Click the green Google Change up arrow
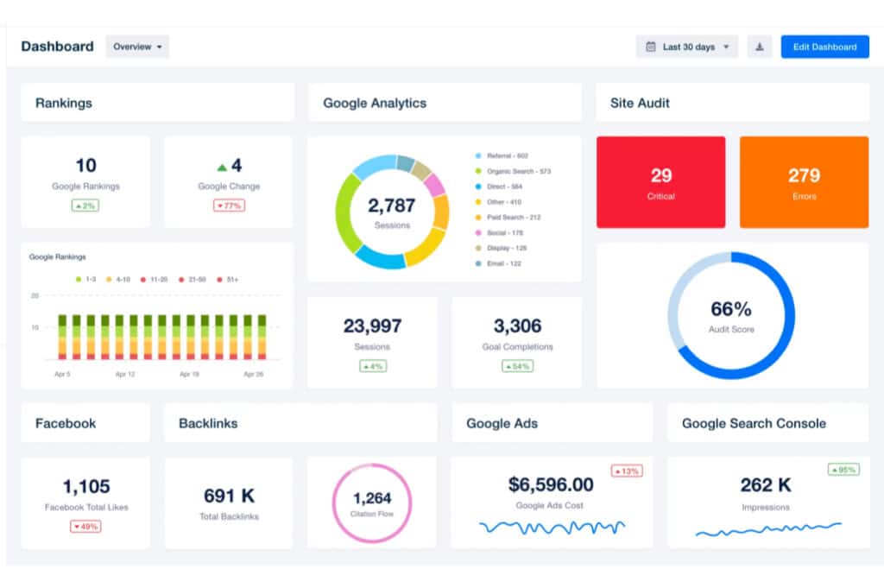Viewport: 884px width, 588px height. [x=222, y=167]
